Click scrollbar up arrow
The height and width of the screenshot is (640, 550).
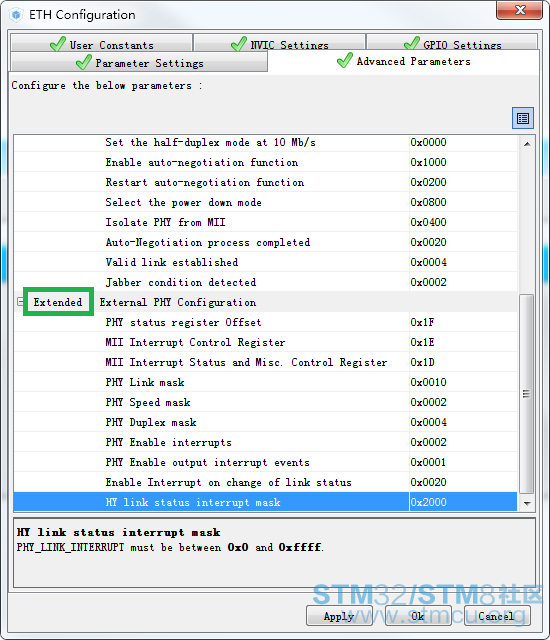tap(527, 143)
